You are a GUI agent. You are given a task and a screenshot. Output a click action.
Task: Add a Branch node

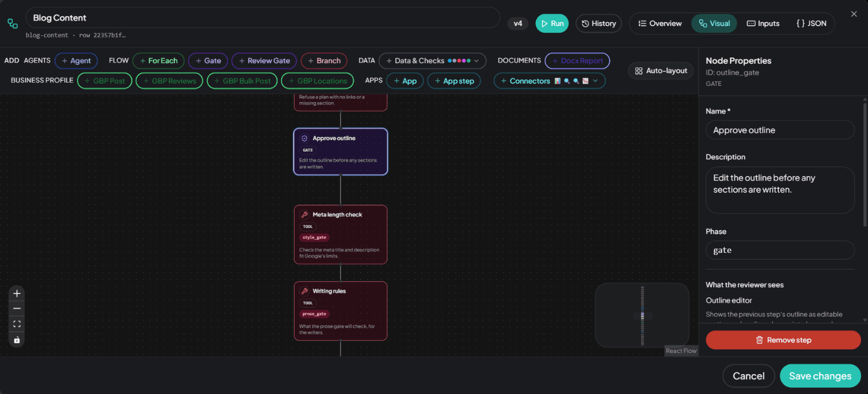[x=324, y=61]
